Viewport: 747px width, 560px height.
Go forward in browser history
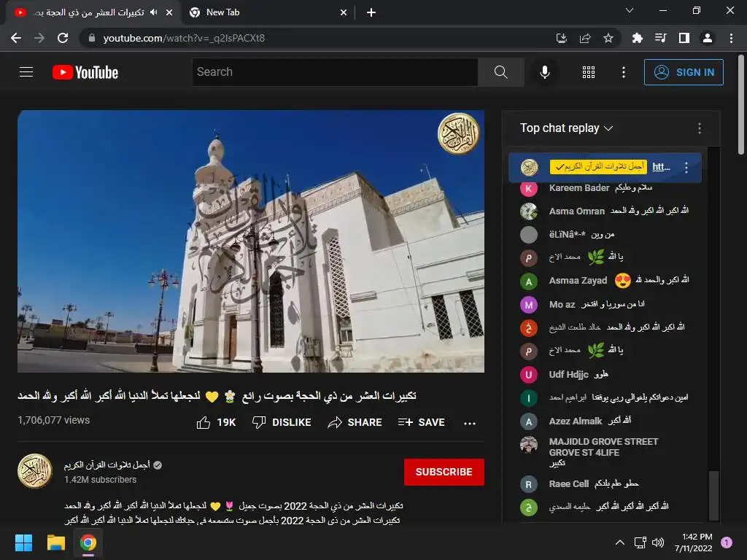(x=39, y=38)
